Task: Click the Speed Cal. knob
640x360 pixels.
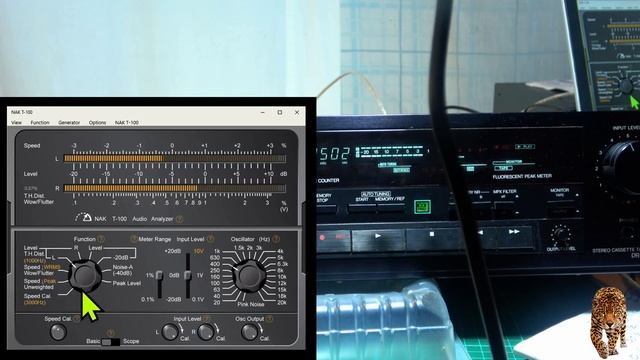Action: [58, 332]
